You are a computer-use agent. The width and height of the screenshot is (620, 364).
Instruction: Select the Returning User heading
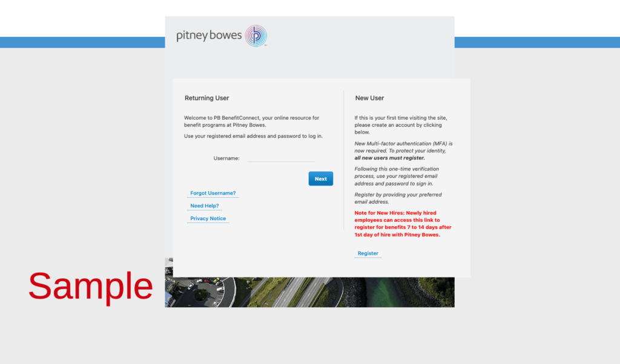coord(207,98)
